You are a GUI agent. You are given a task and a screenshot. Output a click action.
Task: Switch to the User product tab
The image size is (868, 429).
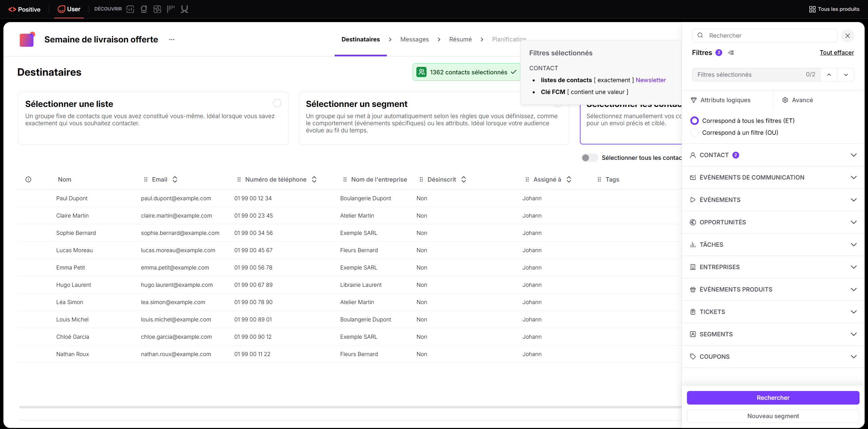[x=69, y=9]
